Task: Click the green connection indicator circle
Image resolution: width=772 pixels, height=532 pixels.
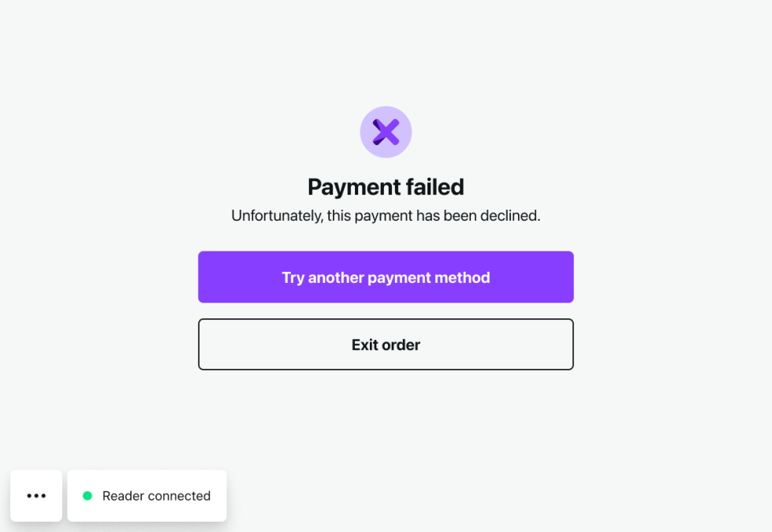Action: [88, 496]
